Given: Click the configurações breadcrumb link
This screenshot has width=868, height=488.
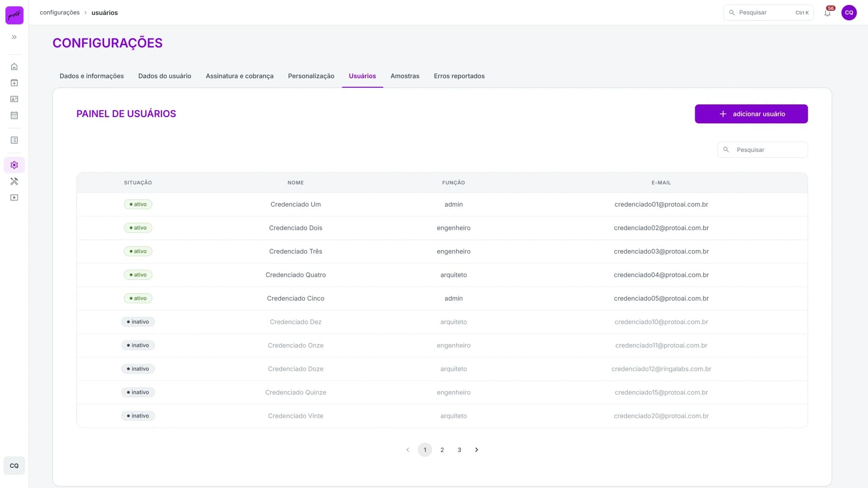Looking at the screenshot, I should pyautogui.click(x=60, y=13).
